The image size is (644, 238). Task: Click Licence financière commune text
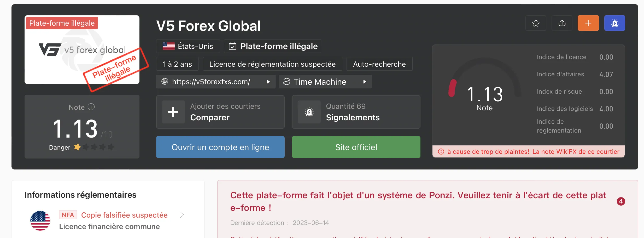[x=109, y=226]
